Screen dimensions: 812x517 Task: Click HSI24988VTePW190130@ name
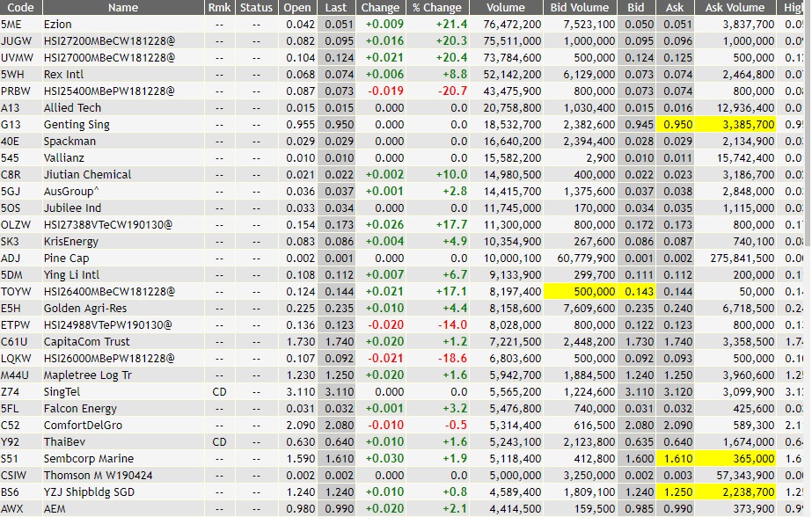point(107,325)
